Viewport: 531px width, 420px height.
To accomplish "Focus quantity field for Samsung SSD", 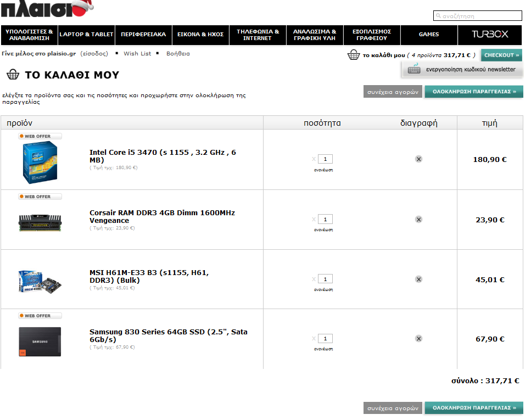I will (x=325, y=338).
